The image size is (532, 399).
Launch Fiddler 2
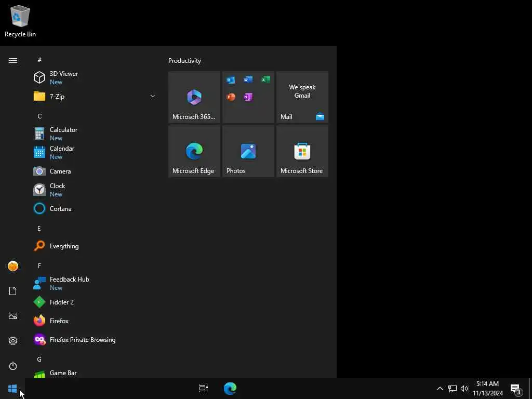(x=95, y=302)
